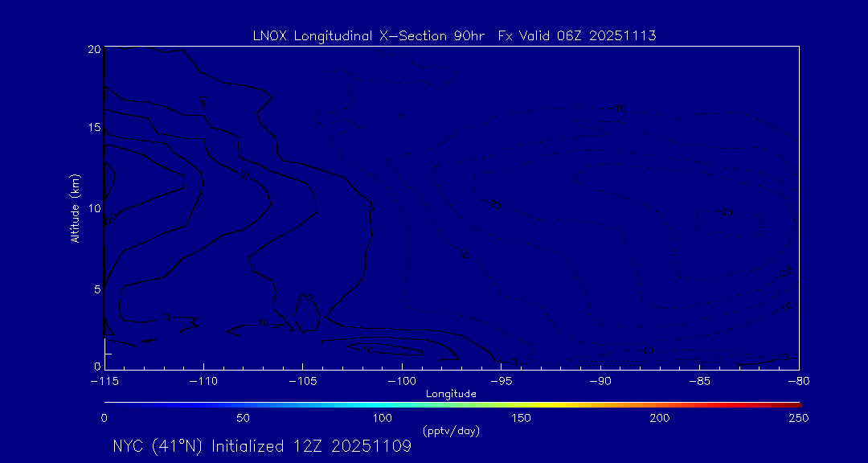Click the Longitude x-axis label
Viewport: 868px width, 463px height.
coord(451,394)
